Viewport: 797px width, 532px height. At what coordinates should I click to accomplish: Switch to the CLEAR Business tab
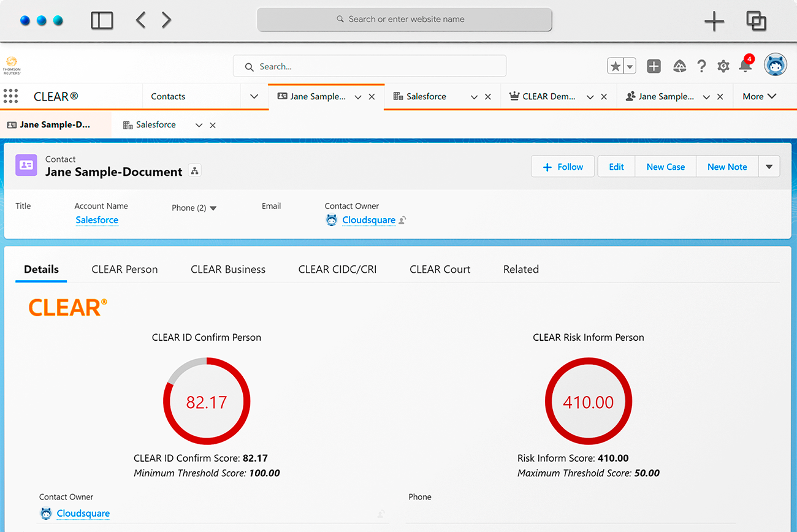click(227, 269)
